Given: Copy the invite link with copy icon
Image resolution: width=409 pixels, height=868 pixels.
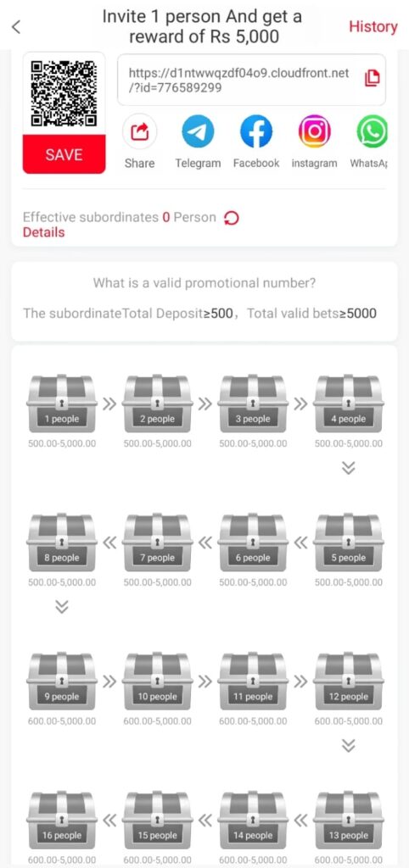Looking at the screenshot, I should (372, 79).
